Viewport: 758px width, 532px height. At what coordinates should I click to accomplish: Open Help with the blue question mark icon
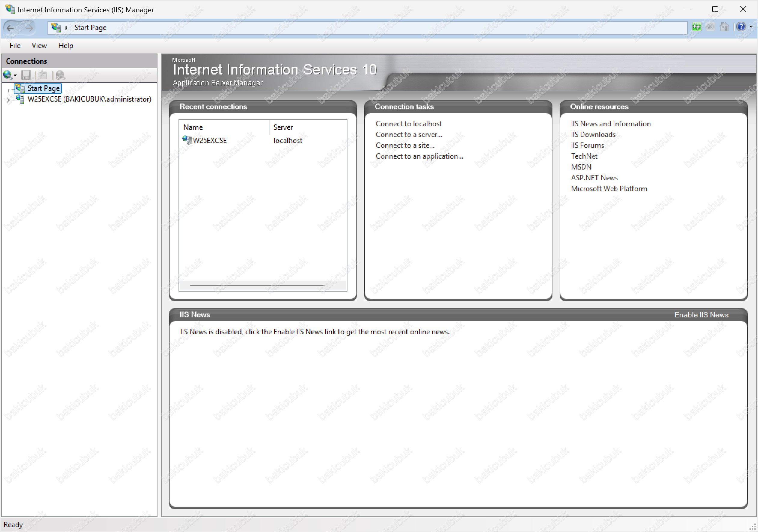[741, 27]
